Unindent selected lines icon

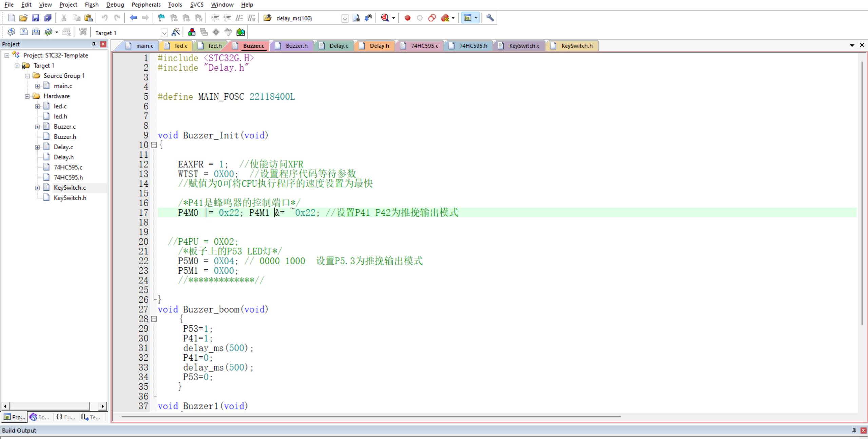(227, 18)
